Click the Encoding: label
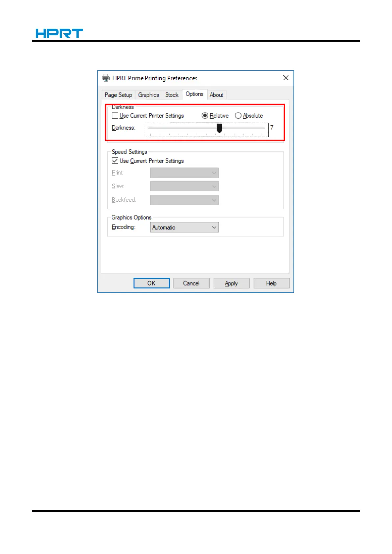This screenshot has width=392, height=554. (x=123, y=227)
